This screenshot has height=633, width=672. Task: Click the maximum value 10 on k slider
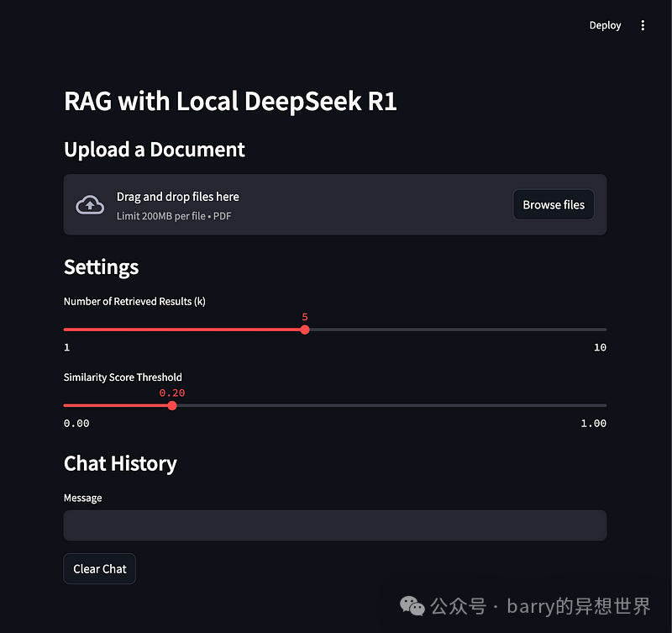click(600, 347)
